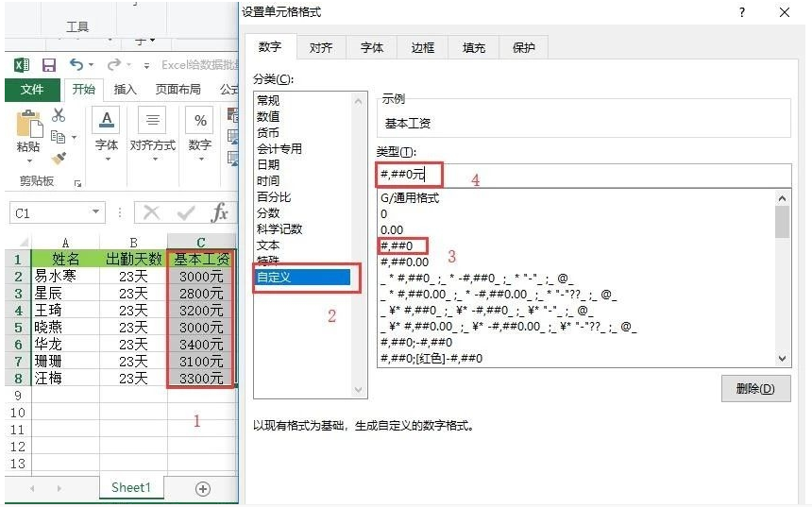
Task: Click cell with 汪梅
Action: pyautogui.click(x=65, y=378)
